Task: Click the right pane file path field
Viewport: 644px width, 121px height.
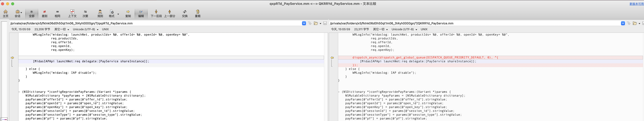Action: (x=472, y=23)
